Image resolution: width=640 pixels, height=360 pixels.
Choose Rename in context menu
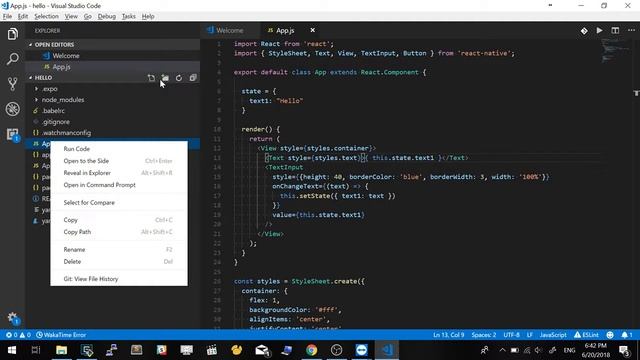pyautogui.click(x=119, y=249)
